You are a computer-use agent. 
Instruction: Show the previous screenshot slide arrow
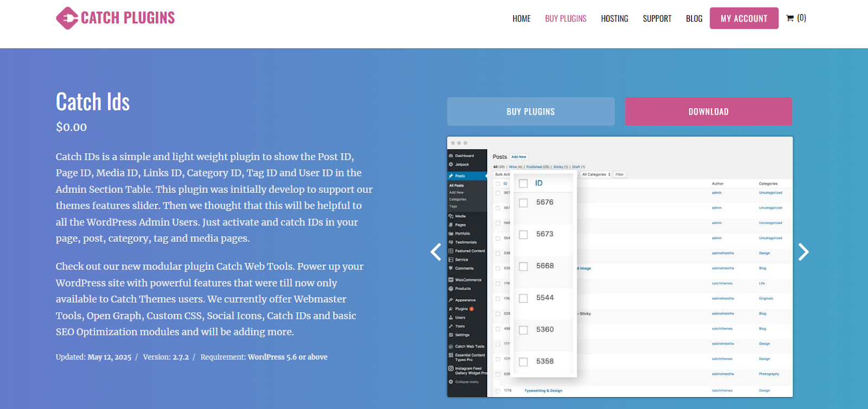[x=436, y=251]
